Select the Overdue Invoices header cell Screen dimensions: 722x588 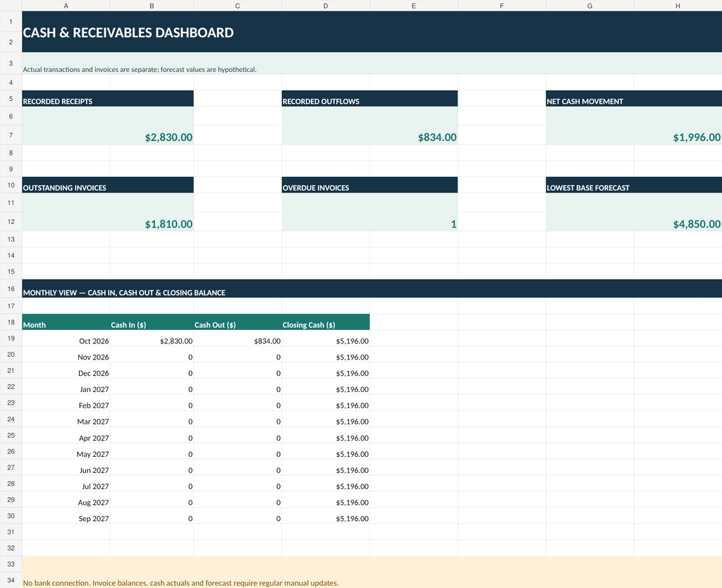[x=369, y=185]
